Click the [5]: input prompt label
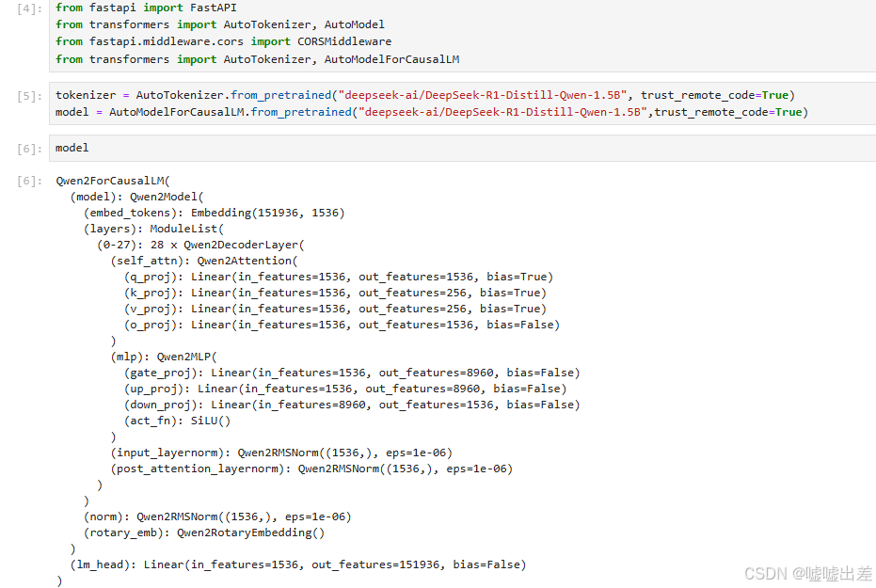The height and width of the screenshot is (588, 876). (x=29, y=96)
